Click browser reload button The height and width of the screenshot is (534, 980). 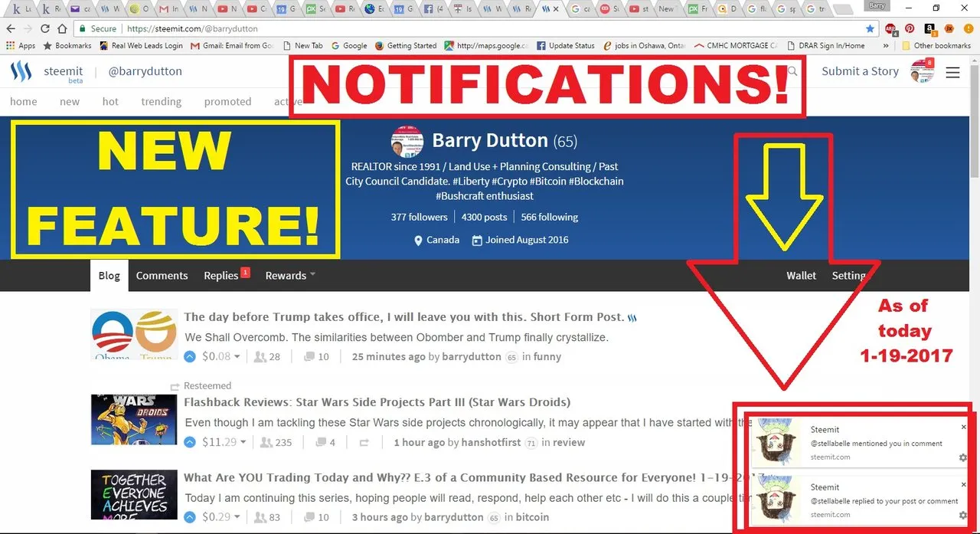click(45, 28)
